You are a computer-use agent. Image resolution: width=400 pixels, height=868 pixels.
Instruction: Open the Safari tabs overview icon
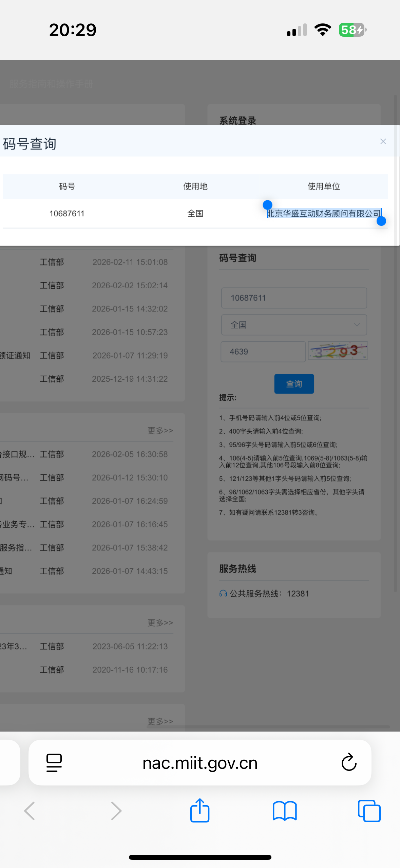click(369, 811)
